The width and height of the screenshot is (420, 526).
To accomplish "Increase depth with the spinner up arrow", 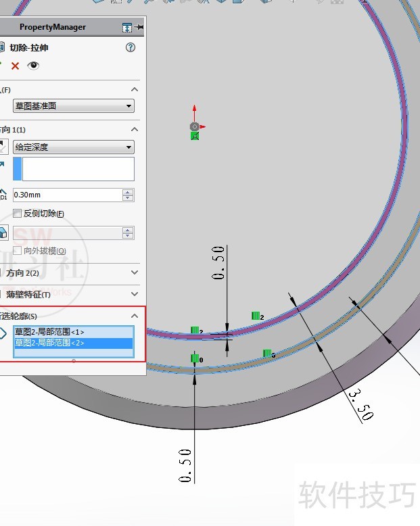I will coord(128,192).
